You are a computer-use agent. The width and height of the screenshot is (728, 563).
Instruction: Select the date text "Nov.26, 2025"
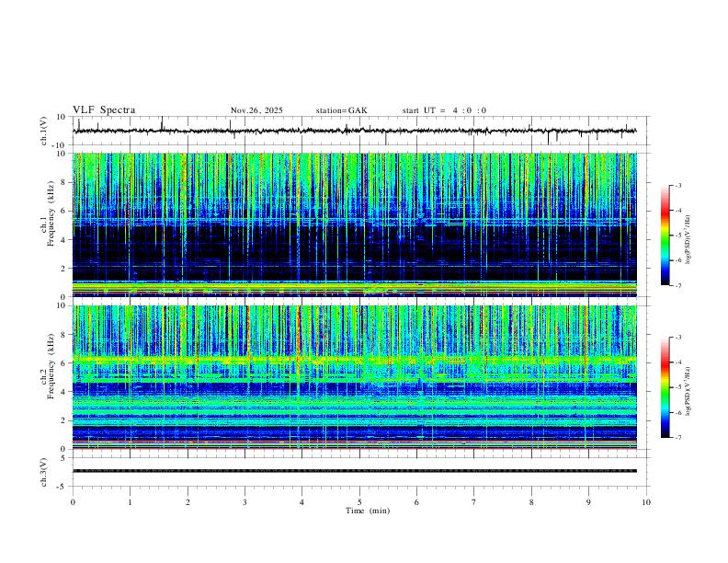point(256,110)
